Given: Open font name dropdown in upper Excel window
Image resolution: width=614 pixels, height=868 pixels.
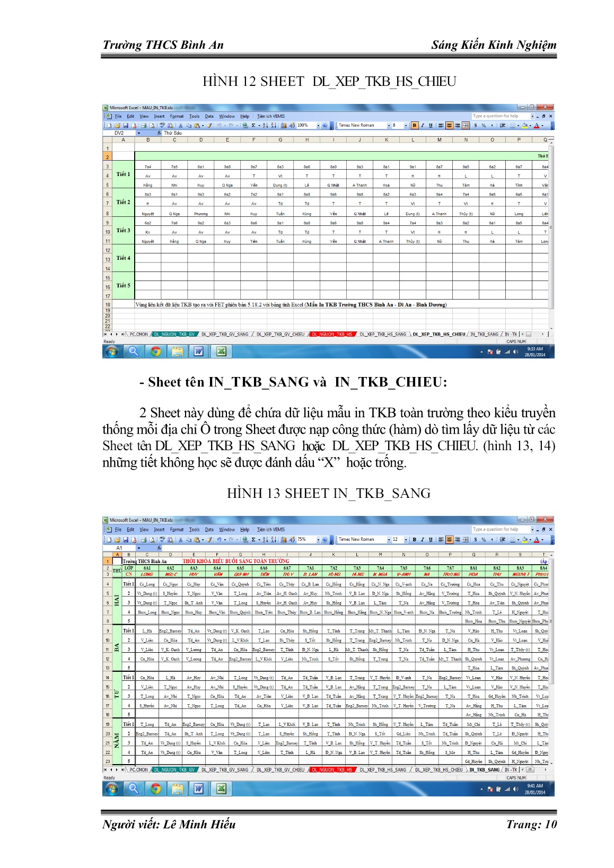Looking at the screenshot, I should tap(389, 126).
